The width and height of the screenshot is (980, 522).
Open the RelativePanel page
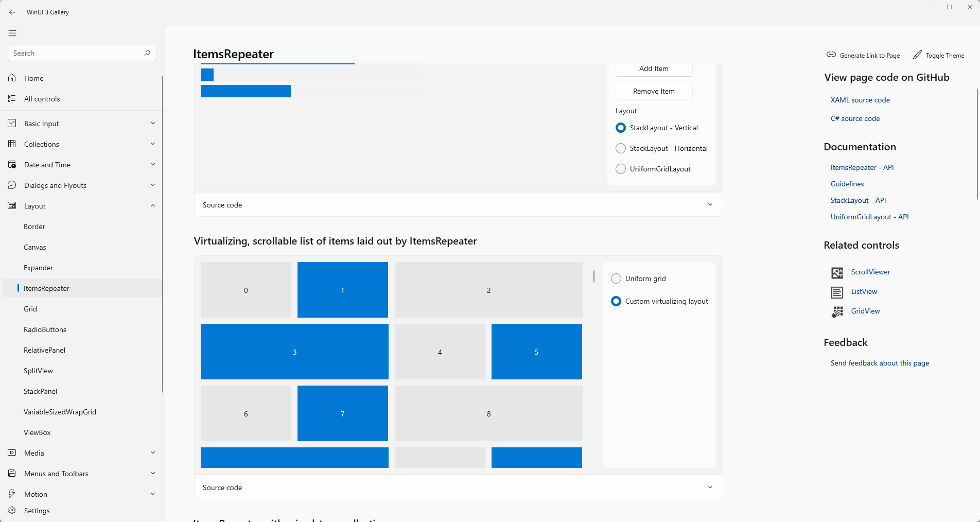[x=44, y=350]
